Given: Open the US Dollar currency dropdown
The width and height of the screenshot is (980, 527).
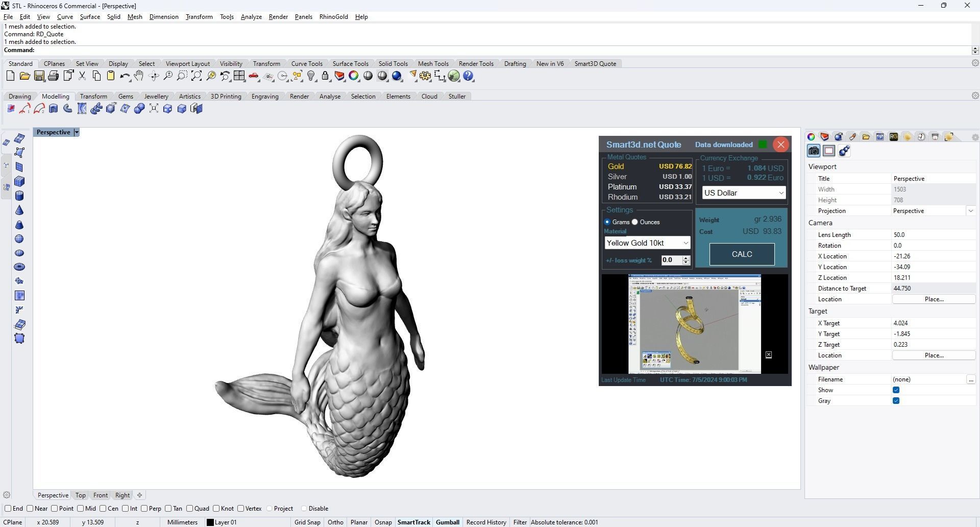Looking at the screenshot, I should 744,193.
